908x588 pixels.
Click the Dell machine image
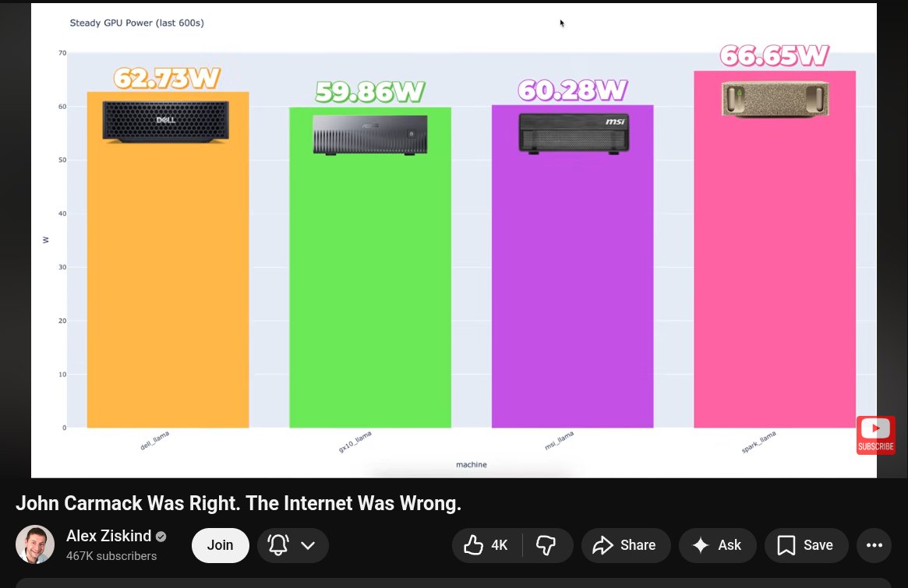[165, 121]
